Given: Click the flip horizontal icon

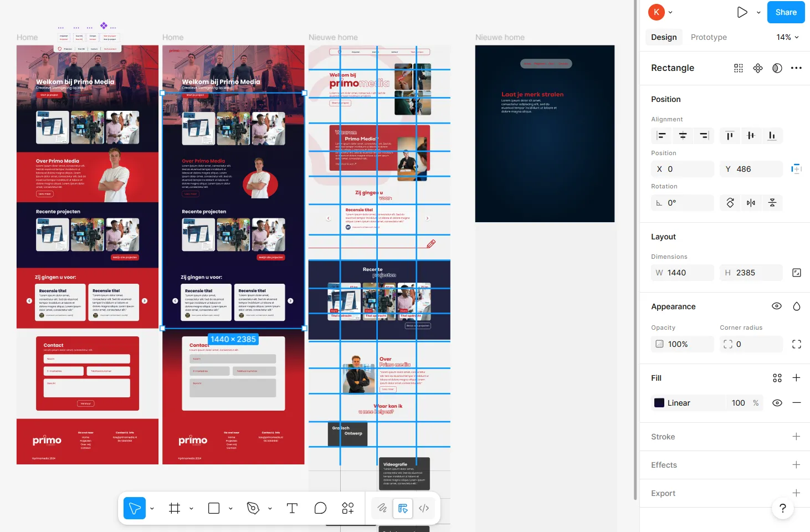Looking at the screenshot, I should [751, 203].
